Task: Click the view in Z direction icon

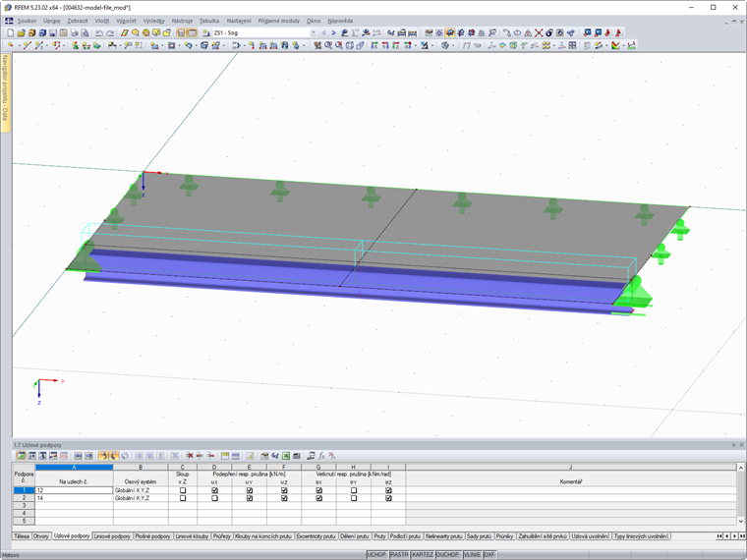Action: tap(396, 45)
